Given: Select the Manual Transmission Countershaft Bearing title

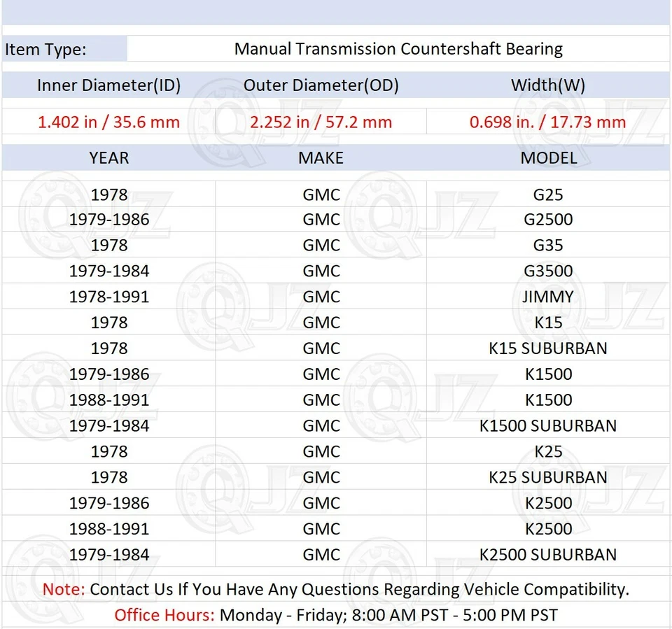Looking at the screenshot, I should (399, 49).
